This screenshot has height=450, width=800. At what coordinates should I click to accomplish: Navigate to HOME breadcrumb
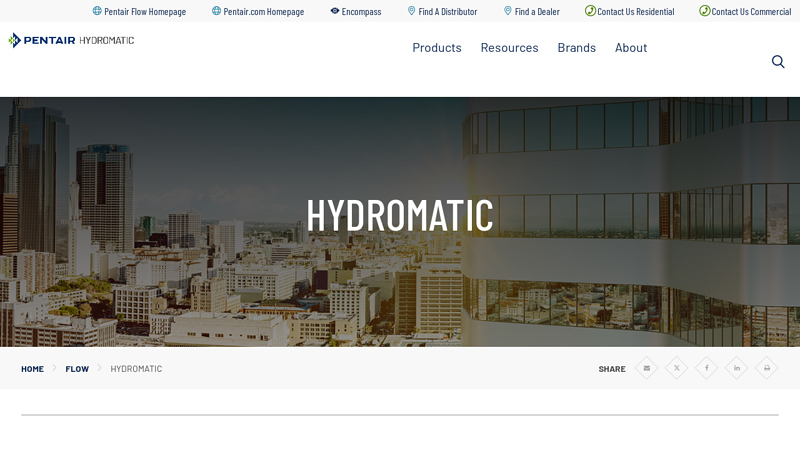click(x=32, y=369)
